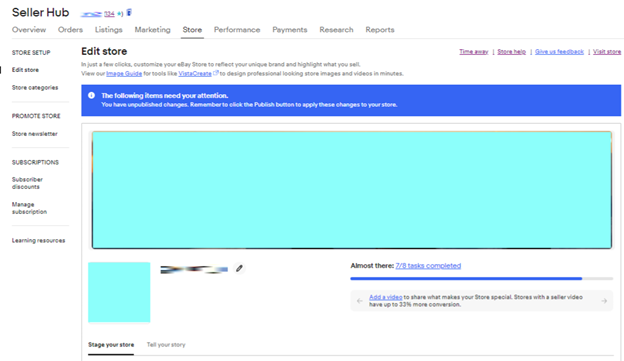Open Manage subscription in sidebar
The width and height of the screenshot is (624, 361).
point(29,208)
